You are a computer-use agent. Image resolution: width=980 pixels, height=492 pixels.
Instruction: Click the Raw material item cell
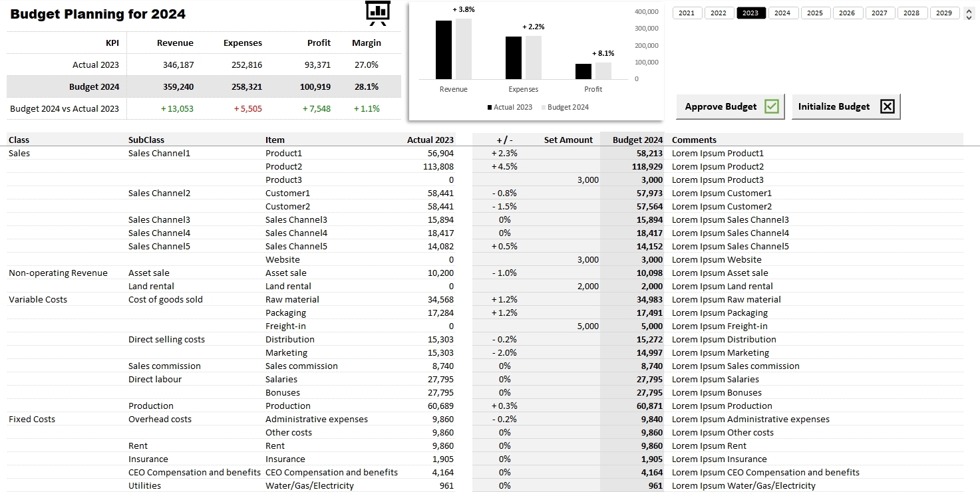click(x=292, y=299)
